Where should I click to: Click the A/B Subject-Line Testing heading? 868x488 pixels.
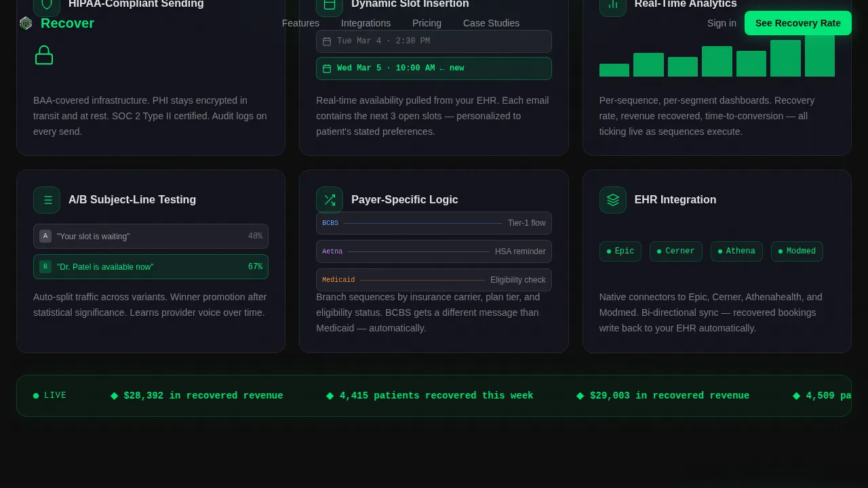point(132,200)
